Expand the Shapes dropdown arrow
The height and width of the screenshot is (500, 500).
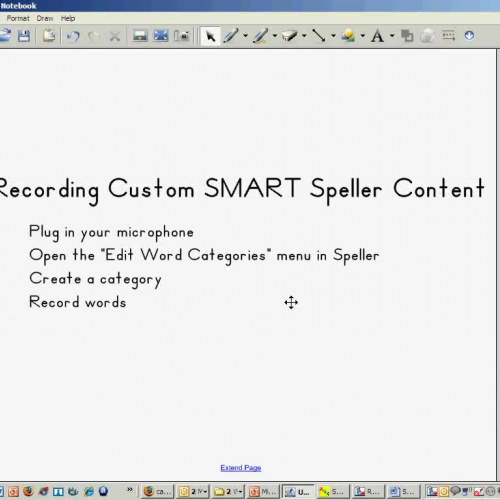363,35
